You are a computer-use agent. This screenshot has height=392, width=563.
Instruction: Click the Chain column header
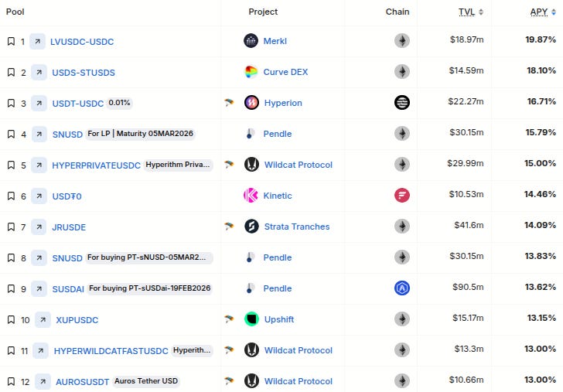pyautogui.click(x=398, y=12)
